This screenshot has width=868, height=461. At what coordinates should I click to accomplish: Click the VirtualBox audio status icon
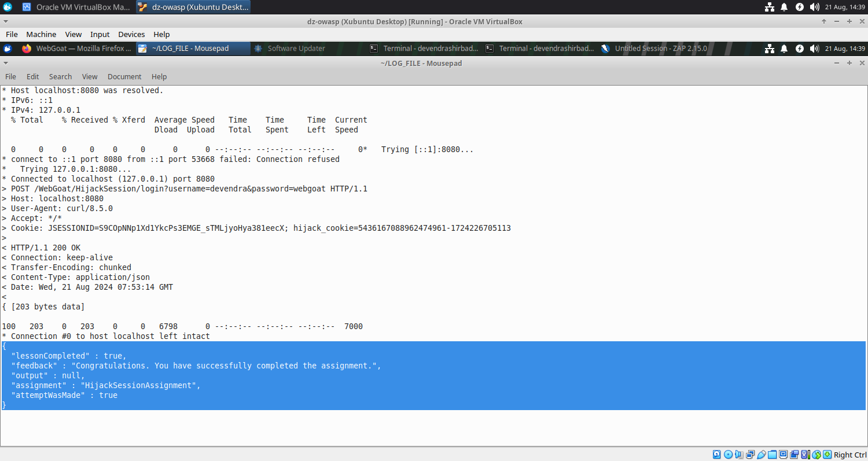click(740, 455)
